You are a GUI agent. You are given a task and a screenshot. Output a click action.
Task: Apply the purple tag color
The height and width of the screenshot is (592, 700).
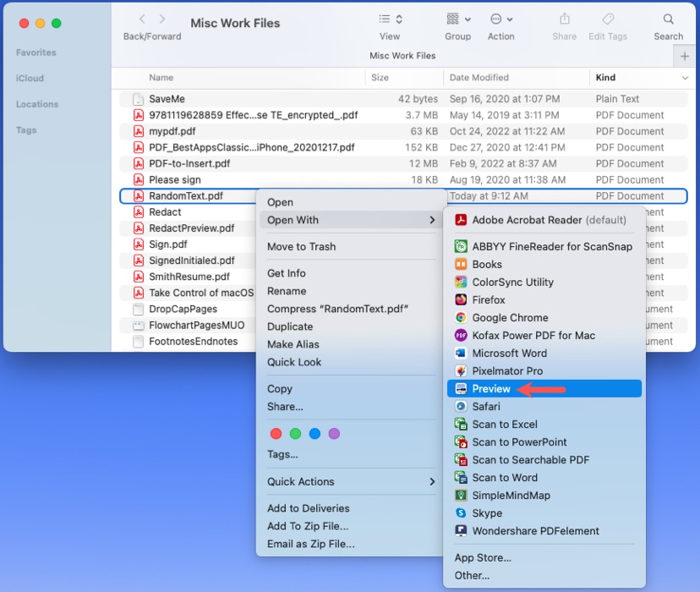coord(334,433)
